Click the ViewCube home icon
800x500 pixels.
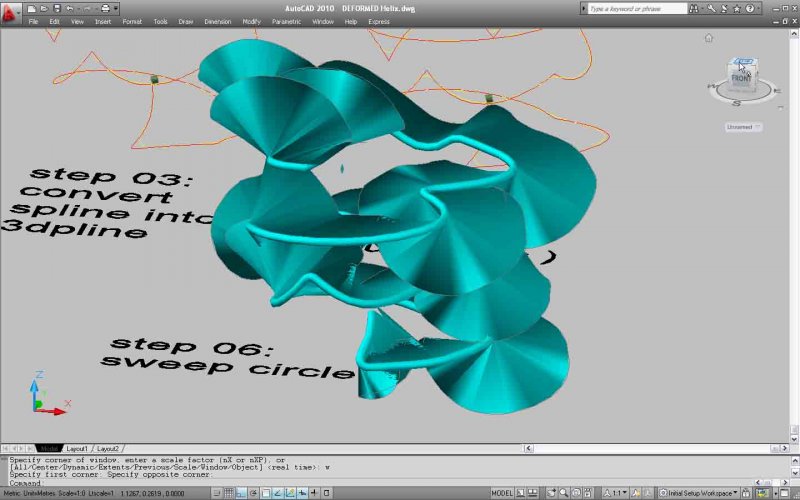pos(709,39)
